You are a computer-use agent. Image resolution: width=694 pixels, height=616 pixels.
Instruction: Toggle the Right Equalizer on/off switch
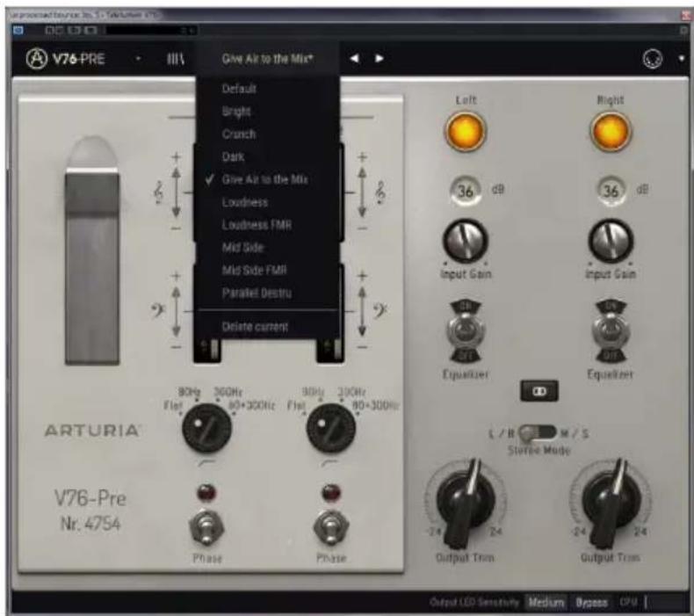tap(611, 330)
